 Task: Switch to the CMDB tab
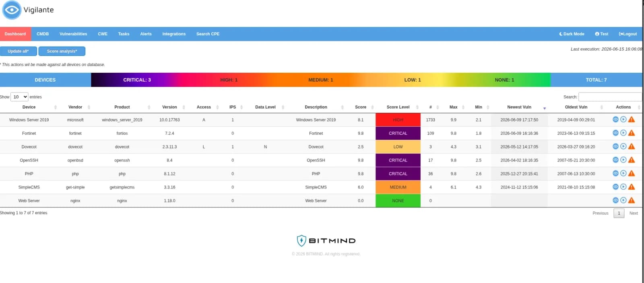[x=43, y=34]
